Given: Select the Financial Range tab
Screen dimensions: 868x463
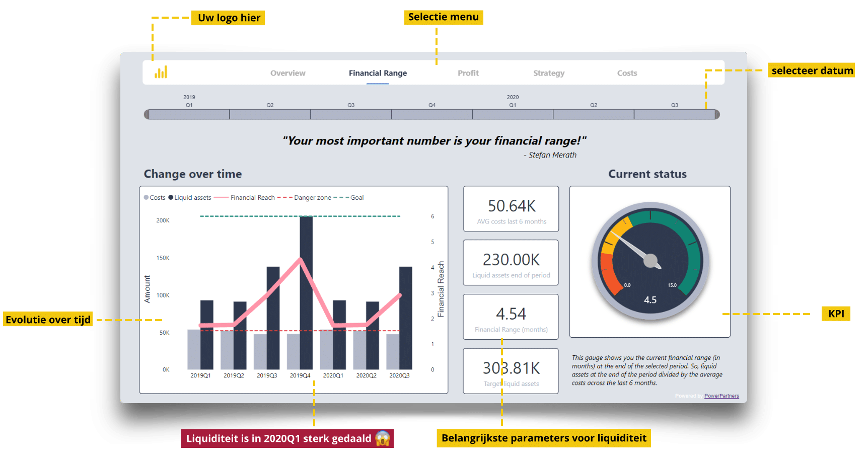Looking at the screenshot, I should (378, 73).
